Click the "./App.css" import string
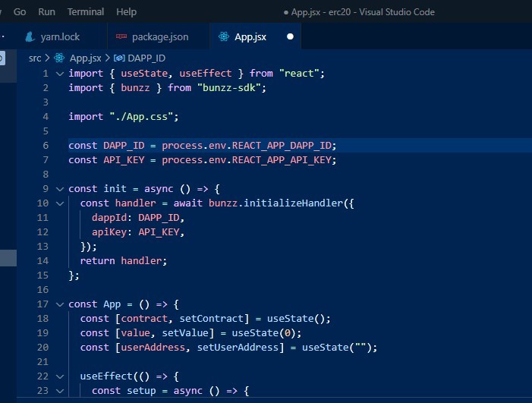This screenshot has height=403, width=532. [x=141, y=117]
